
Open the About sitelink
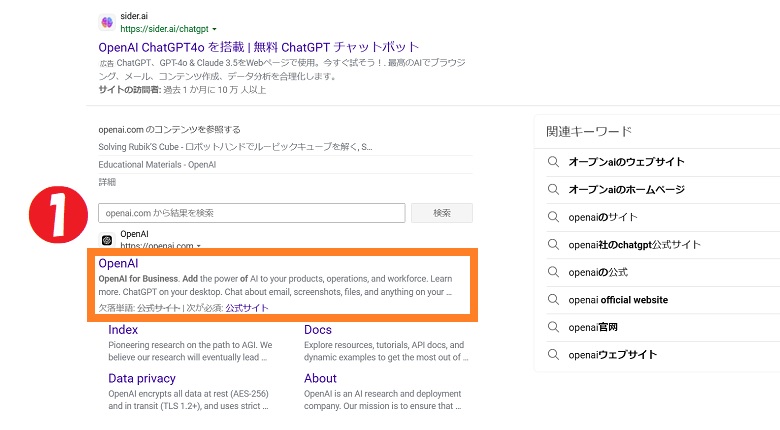(320, 379)
